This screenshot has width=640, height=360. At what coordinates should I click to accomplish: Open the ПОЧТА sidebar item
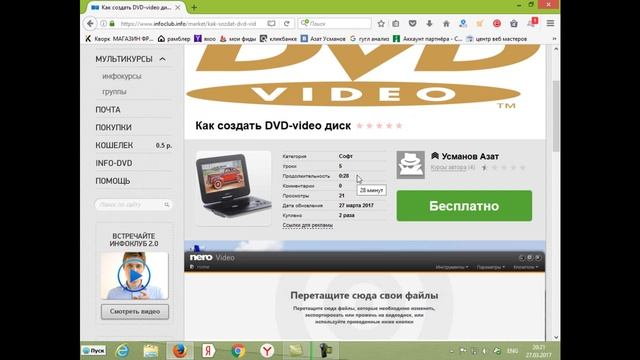(108, 110)
